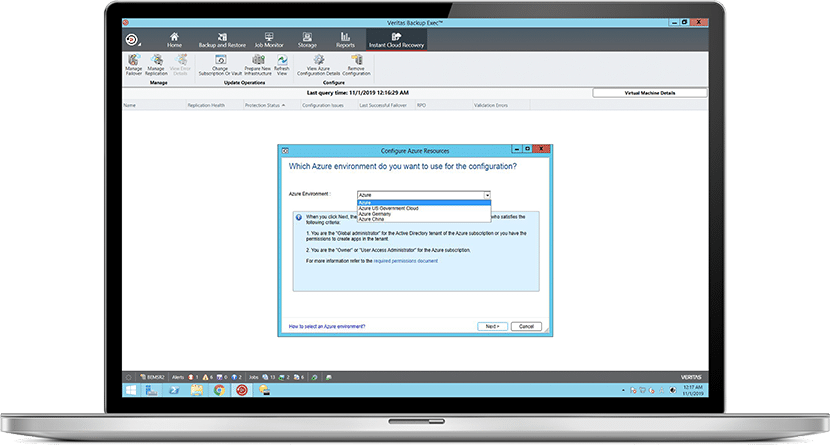Open PowerShell from taskbar
This screenshot has height=445, width=830.
[x=174, y=390]
